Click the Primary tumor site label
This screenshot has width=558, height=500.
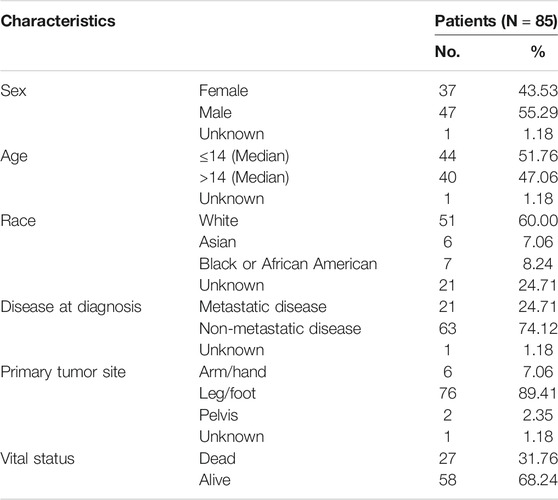63,372
